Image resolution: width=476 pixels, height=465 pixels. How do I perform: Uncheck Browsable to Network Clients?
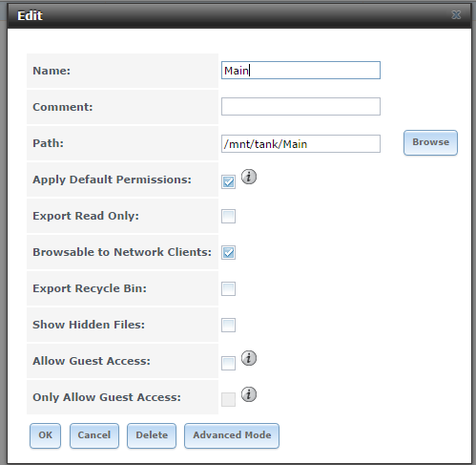point(228,252)
